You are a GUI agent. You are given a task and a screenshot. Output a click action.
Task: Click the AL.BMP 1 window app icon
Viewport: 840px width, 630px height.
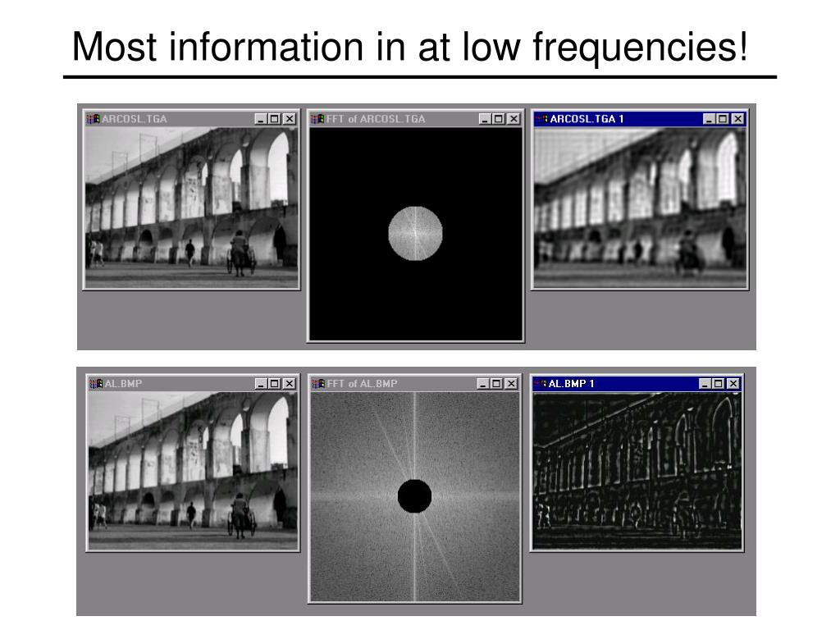point(541,384)
